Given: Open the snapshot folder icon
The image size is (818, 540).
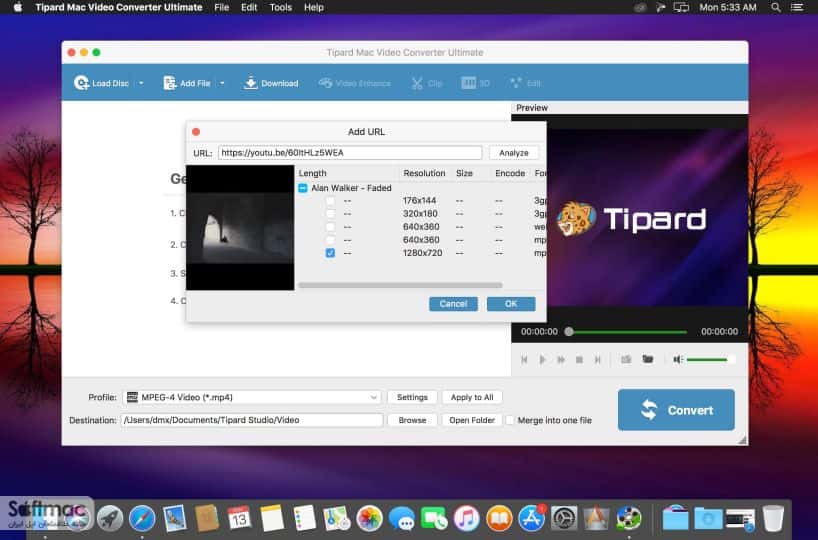Looking at the screenshot, I should click(647, 359).
